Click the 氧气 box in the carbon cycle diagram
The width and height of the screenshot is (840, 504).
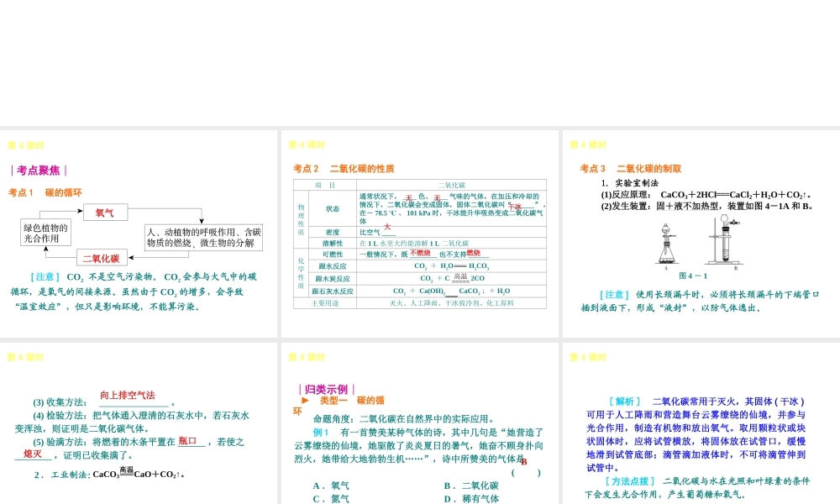pyautogui.click(x=105, y=212)
